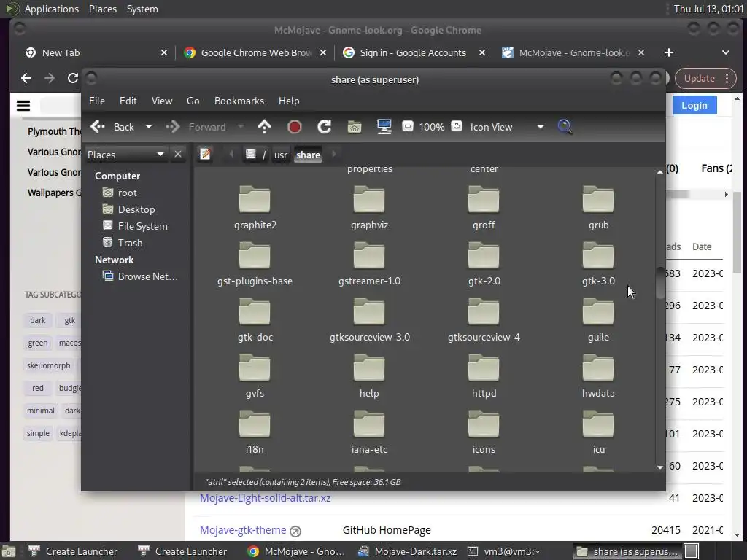Open the Help menu
The height and width of the screenshot is (560, 747).
(x=289, y=101)
